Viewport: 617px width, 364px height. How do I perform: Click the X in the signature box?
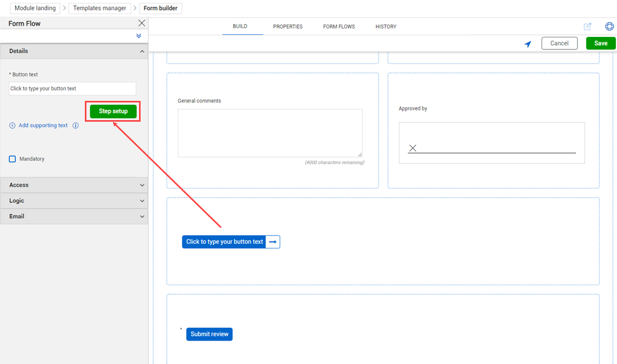(412, 148)
